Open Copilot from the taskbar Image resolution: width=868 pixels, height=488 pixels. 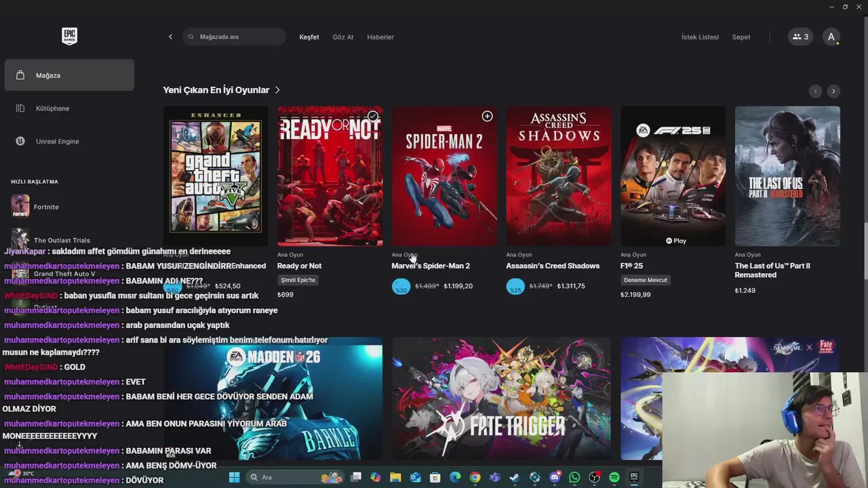(376, 477)
